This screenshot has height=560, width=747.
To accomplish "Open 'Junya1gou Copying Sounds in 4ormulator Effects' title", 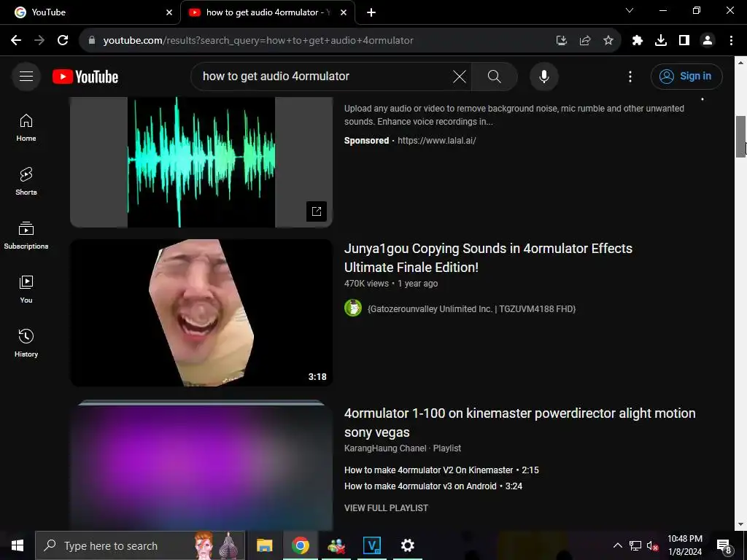I will pos(488,257).
